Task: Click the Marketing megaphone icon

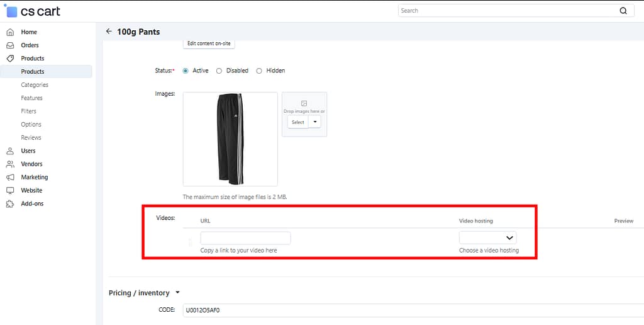Action: (10, 178)
